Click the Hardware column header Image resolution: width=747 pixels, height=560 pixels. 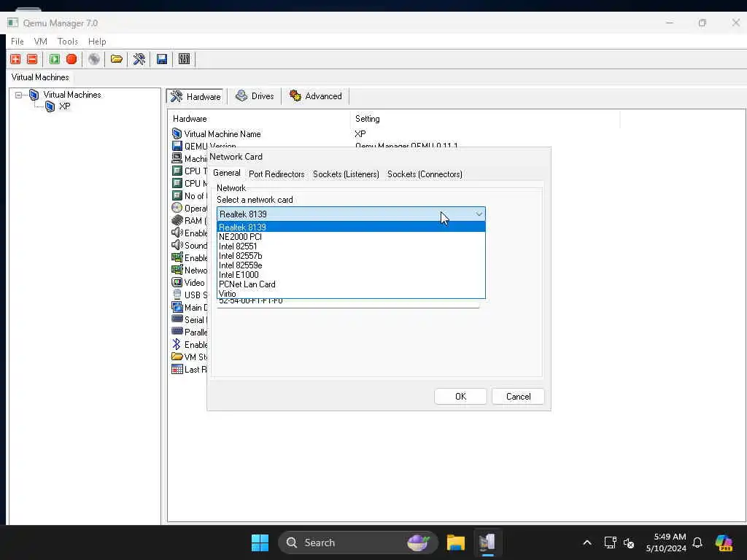coord(259,119)
